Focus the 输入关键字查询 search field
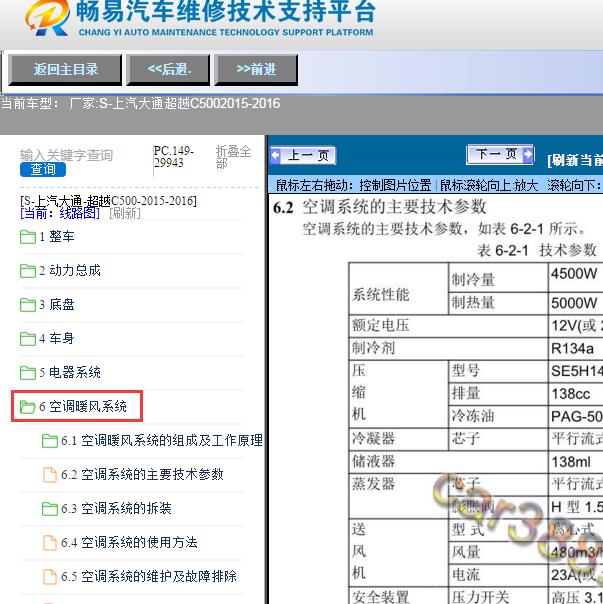603x604 pixels. [66, 155]
